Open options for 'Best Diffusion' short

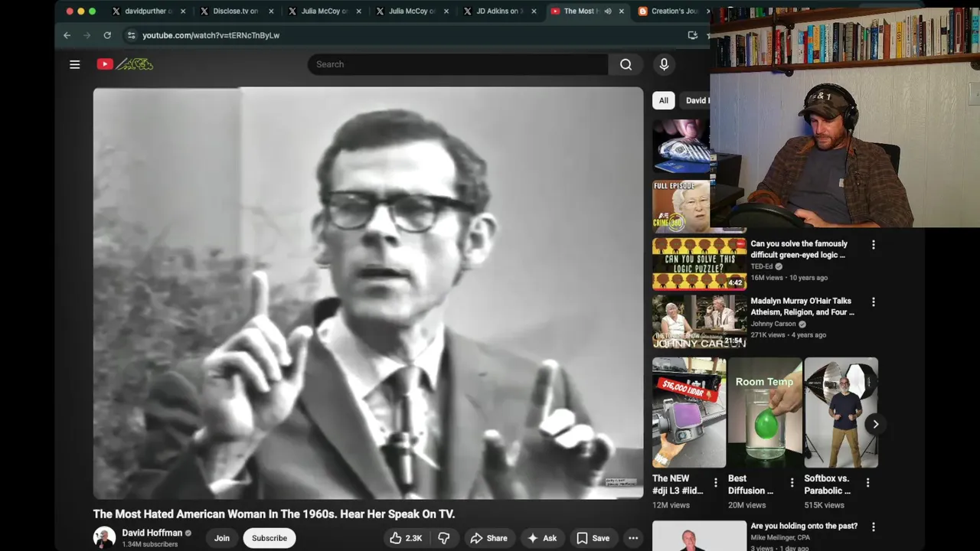pos(792,483)
